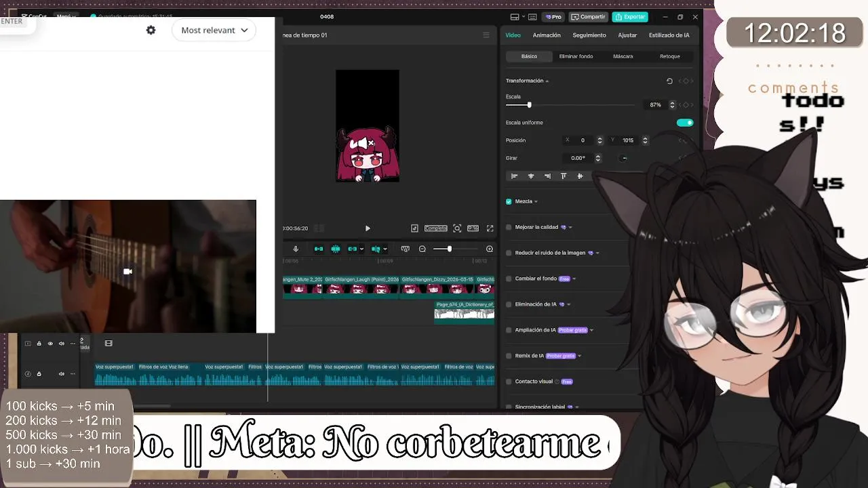
Task: Align clip to right edge
Action: [x=547, y=176]
